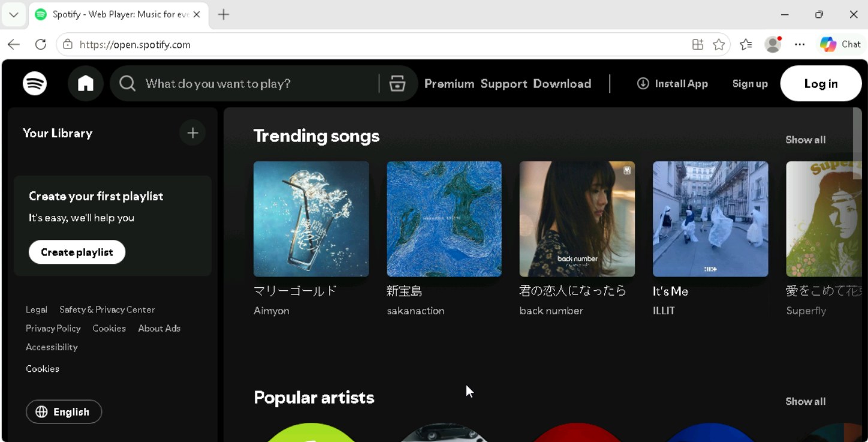This screenshot has height=442, width=868.
Task: Click Sign up
Action: coord(750,83)
